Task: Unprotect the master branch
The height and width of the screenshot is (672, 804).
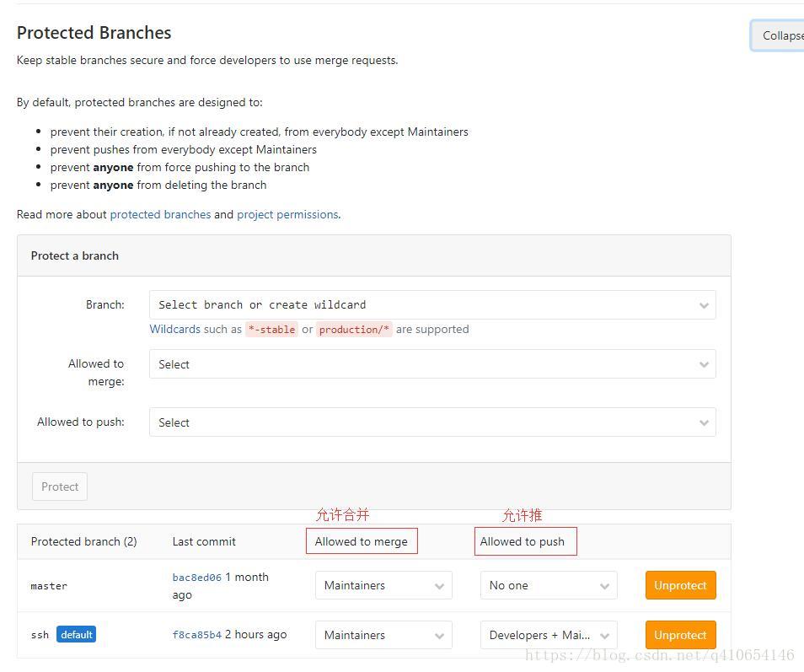Action: (x=680, y=585)
